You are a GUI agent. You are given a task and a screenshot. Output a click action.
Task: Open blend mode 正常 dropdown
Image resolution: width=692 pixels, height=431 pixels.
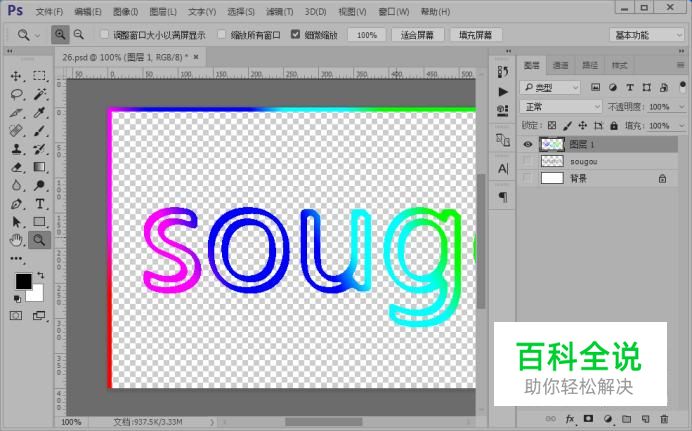(x=560, y=106)
